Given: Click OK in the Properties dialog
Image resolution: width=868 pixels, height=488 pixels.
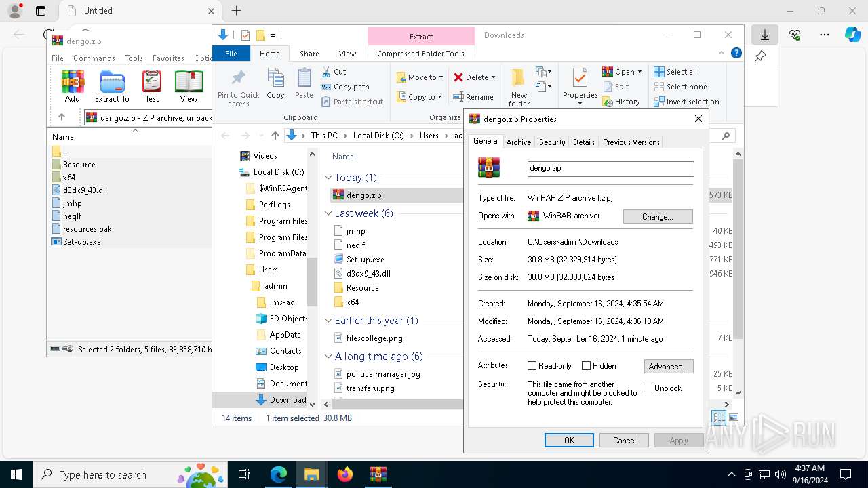Looking at the screenshot, I should [x=569, y=441].
